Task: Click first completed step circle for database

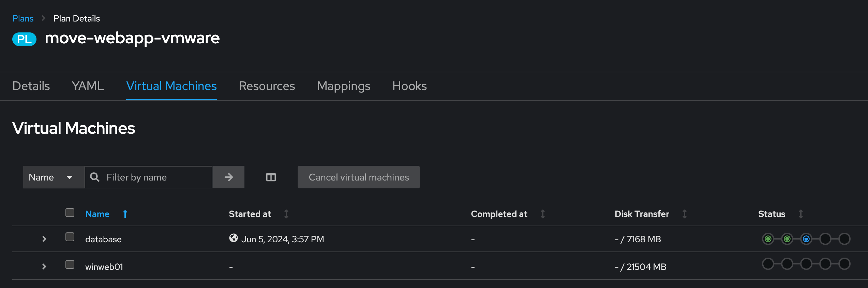Action: 768,239
